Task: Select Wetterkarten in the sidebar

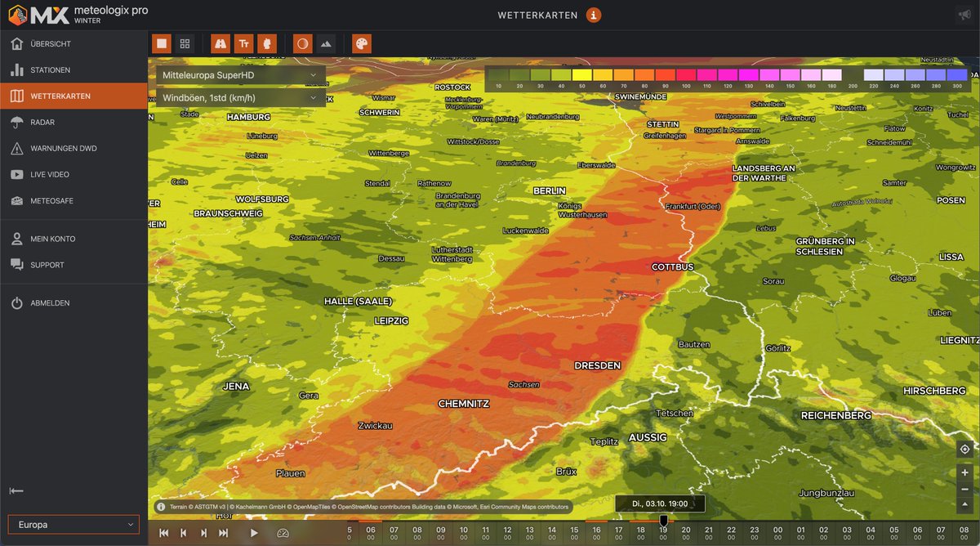Action: point(73,96)
